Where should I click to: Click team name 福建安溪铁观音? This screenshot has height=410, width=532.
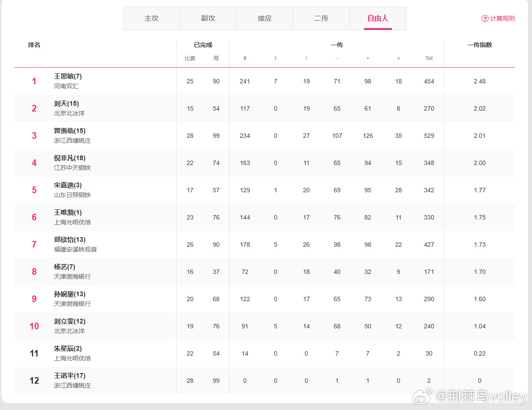pos(75,249)
